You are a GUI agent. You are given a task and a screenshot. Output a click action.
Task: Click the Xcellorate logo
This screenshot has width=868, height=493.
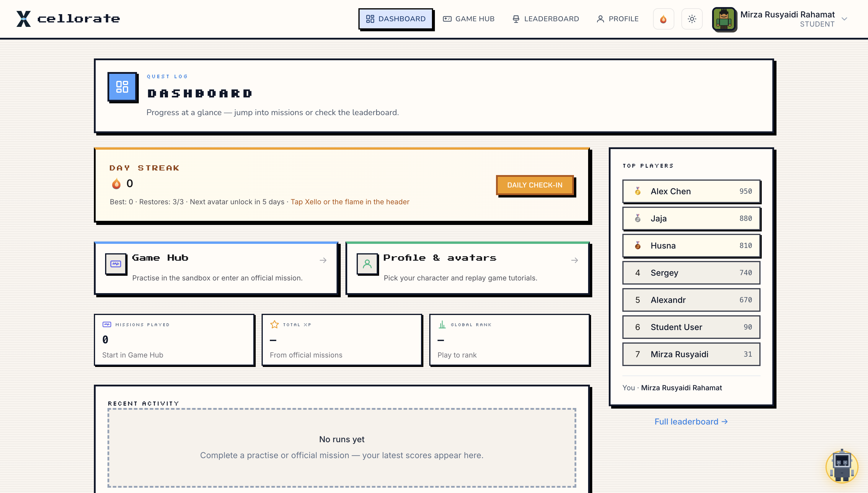coord(68,19)
